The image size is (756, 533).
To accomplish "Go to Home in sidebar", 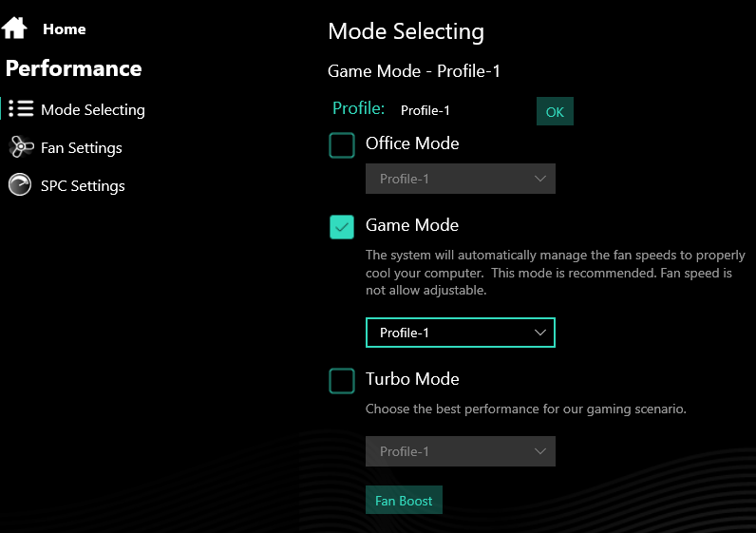I will (x=65, y=29).
